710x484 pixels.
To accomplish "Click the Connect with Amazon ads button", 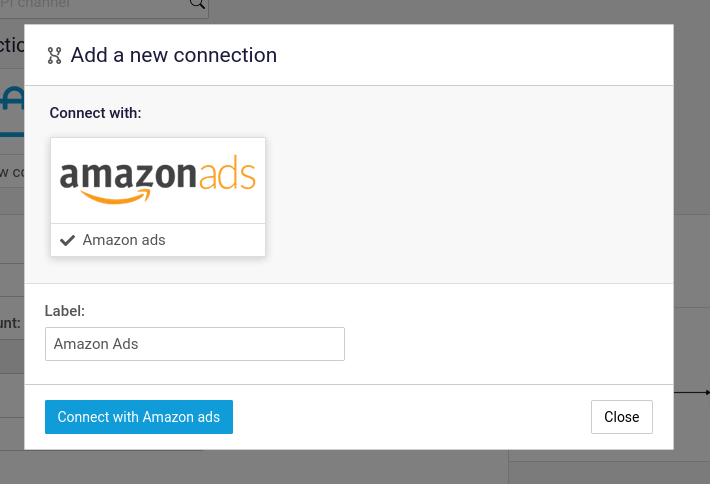I will coord(139,417).
